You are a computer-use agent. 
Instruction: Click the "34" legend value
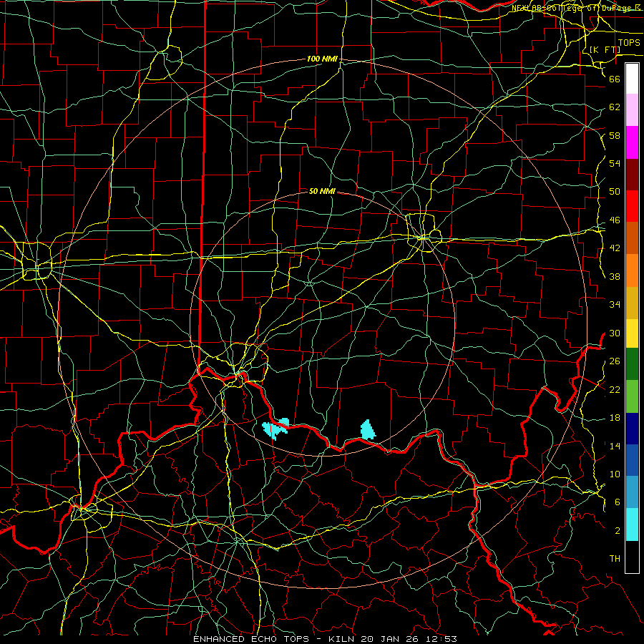click(x=615, y=305)
